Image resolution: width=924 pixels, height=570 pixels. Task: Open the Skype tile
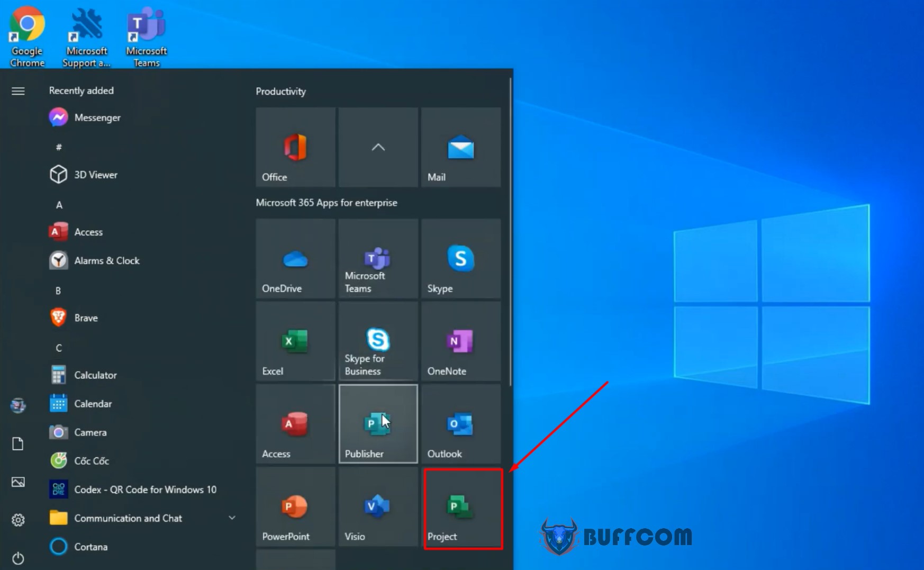[x=461, y=259]
